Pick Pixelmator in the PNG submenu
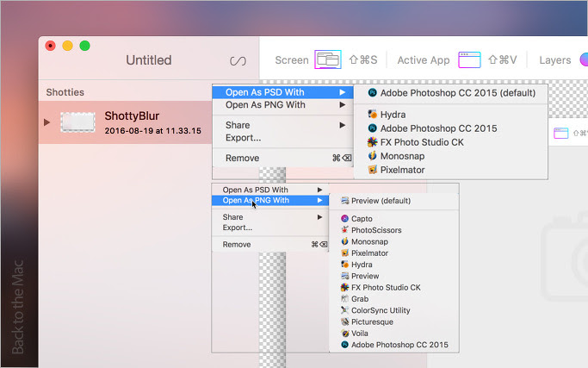This screenshot has width=588, height=368. click(393, 253)
